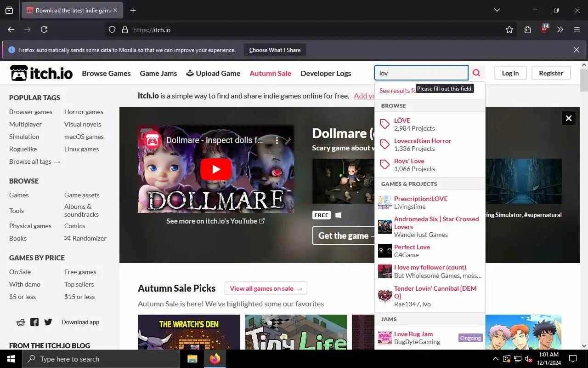Screen dimensions: 588x368
Task: Open the Boys' Love tag suggestion
Action: point(430,165)
